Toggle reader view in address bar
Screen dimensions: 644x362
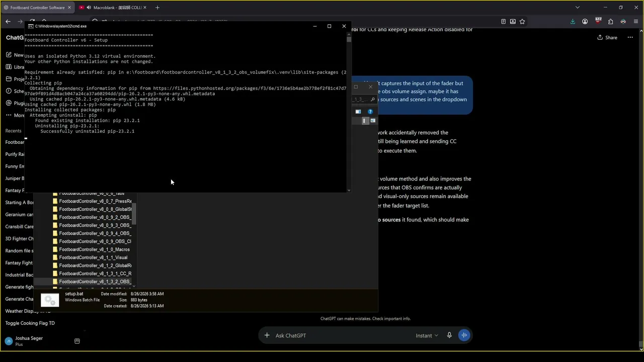503,22
